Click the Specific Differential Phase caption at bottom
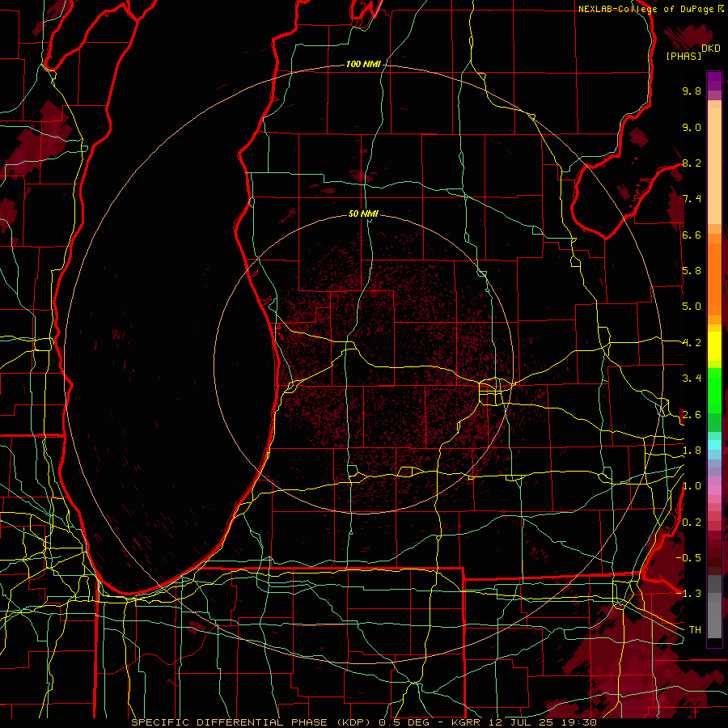Screen dimensions: 728x728 click(363, 722)
